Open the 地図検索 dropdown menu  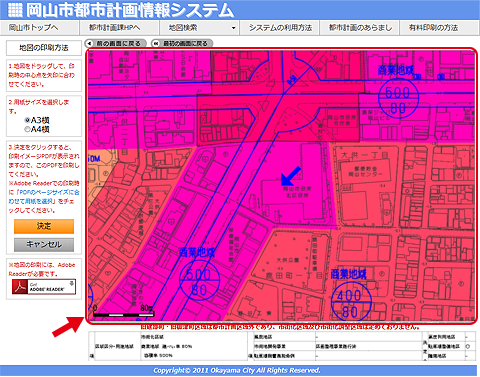pos(199,28)
